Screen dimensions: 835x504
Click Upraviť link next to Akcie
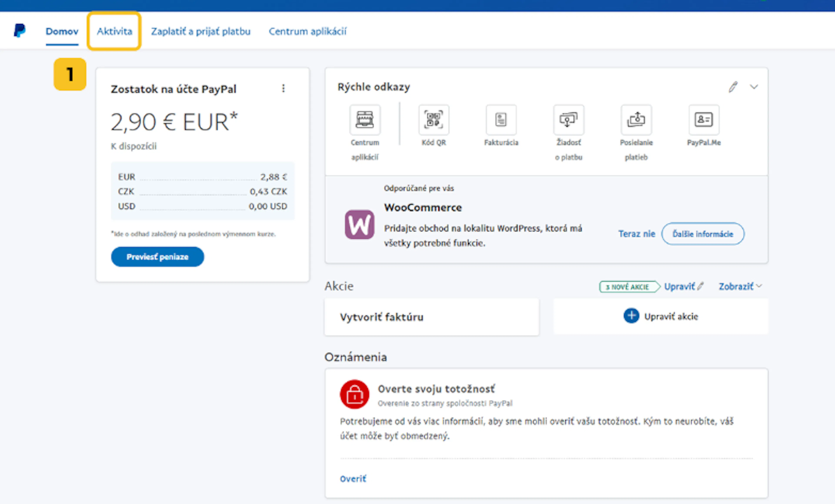click(683, 287)
